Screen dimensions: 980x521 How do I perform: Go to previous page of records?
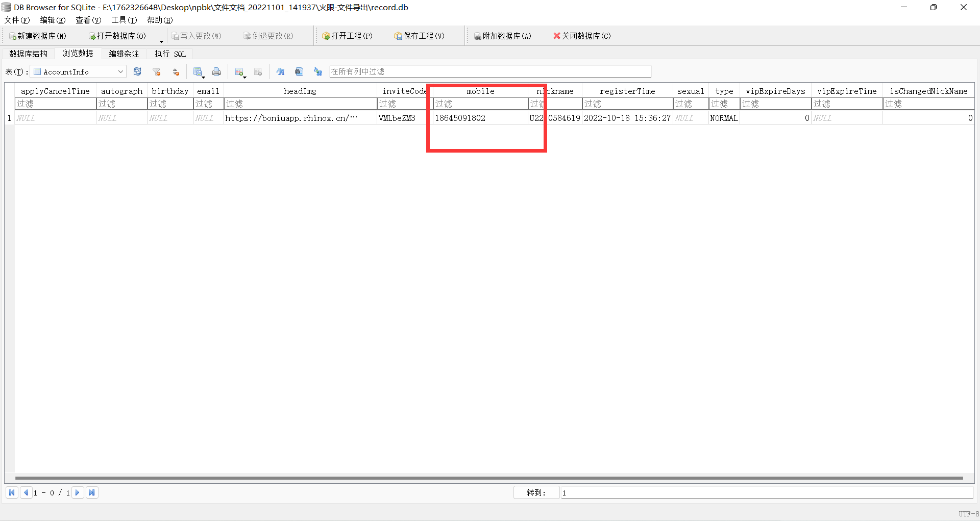[26, 492]
